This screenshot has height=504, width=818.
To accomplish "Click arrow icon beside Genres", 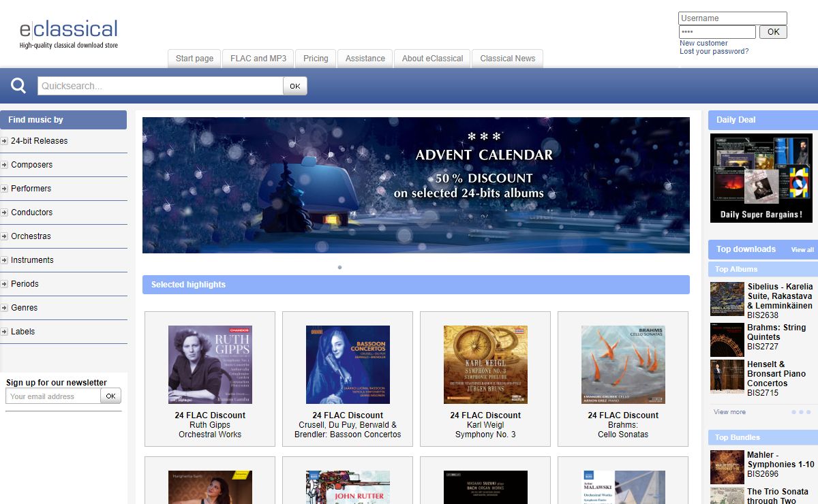I will point(5,308).
